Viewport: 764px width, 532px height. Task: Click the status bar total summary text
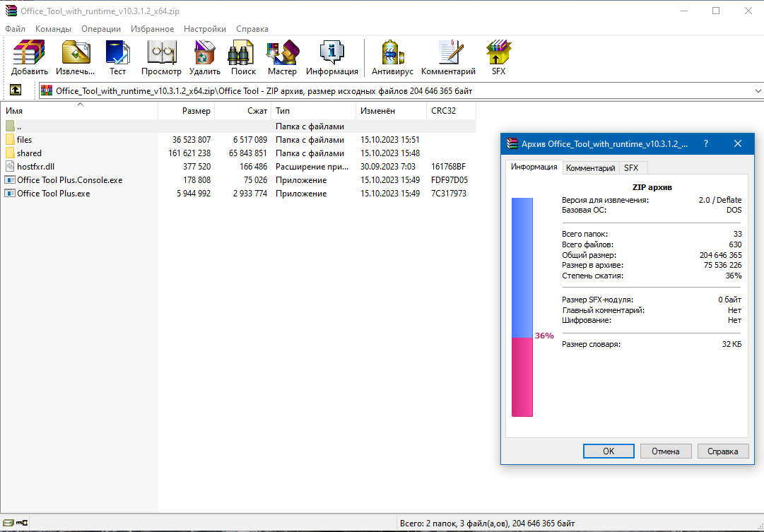[487, 524]
